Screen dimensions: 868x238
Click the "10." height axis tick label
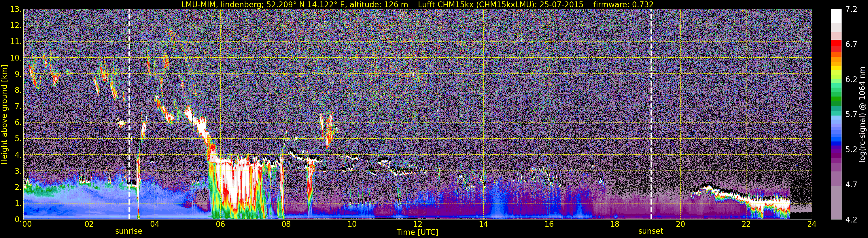(x=16, y=58)
